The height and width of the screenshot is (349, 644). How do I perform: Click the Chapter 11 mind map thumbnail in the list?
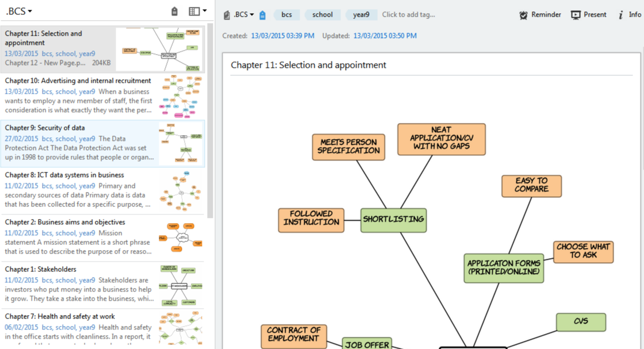pyautogui.click(x=159, y=49)
